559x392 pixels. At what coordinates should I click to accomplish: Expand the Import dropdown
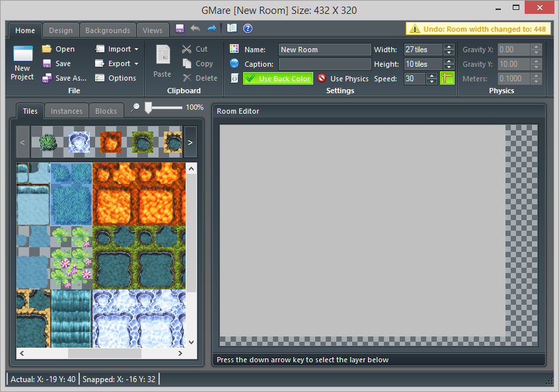pos(137,49)
